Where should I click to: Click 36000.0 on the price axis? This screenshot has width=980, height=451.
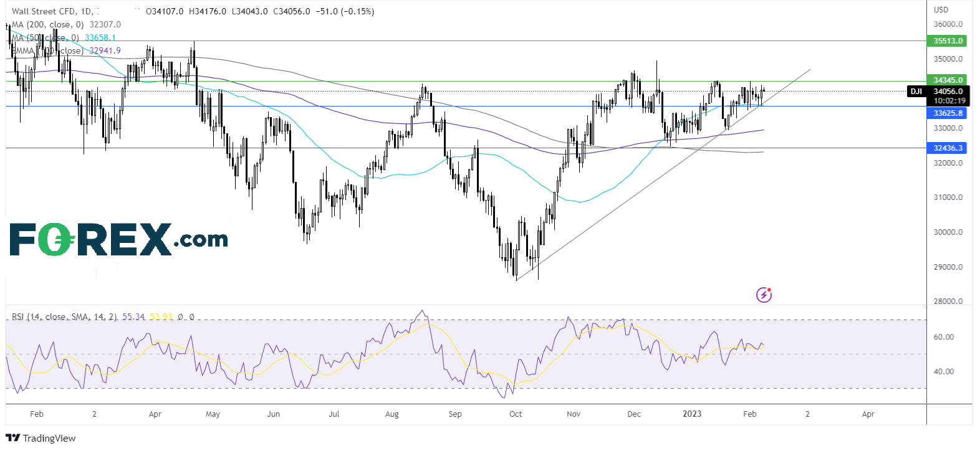[948, 24]
